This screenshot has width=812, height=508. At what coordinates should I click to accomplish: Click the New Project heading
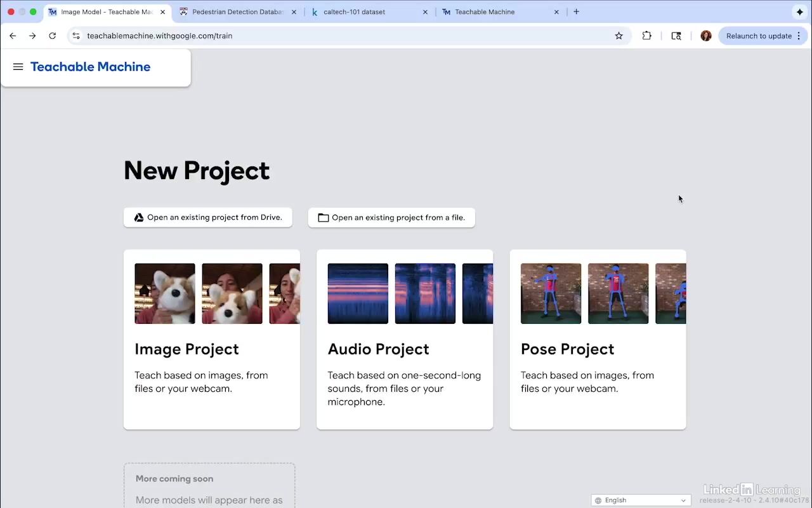pos(197,171)
